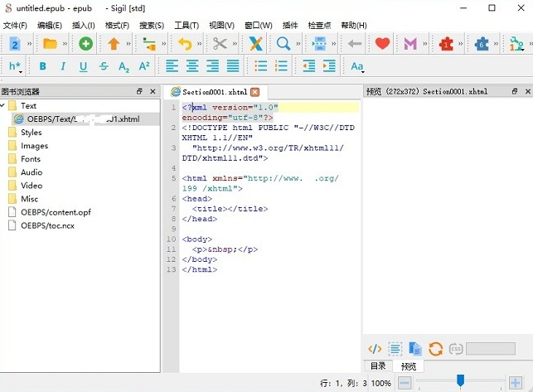Open the 格式(F) menu
This screenshot has width=533, height=392.
pyautogui.click(x=117, y=26)
